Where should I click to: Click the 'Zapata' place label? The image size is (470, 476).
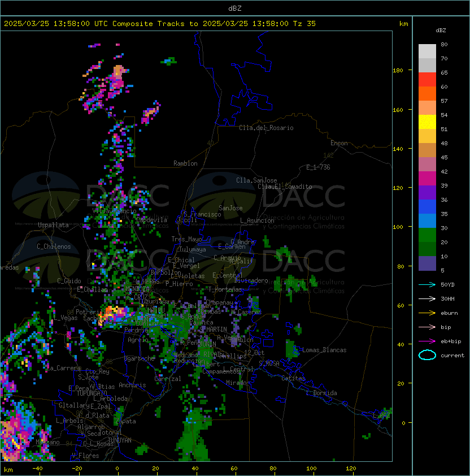tap(125, 421)
